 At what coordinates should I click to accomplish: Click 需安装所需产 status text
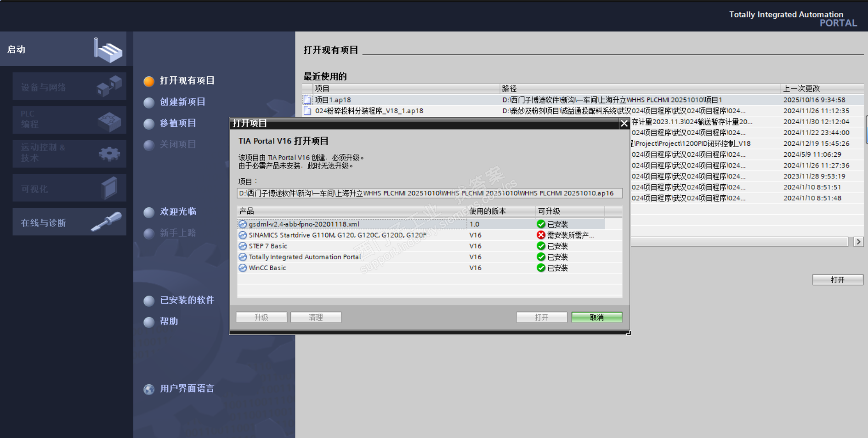(x=571, y=235)
